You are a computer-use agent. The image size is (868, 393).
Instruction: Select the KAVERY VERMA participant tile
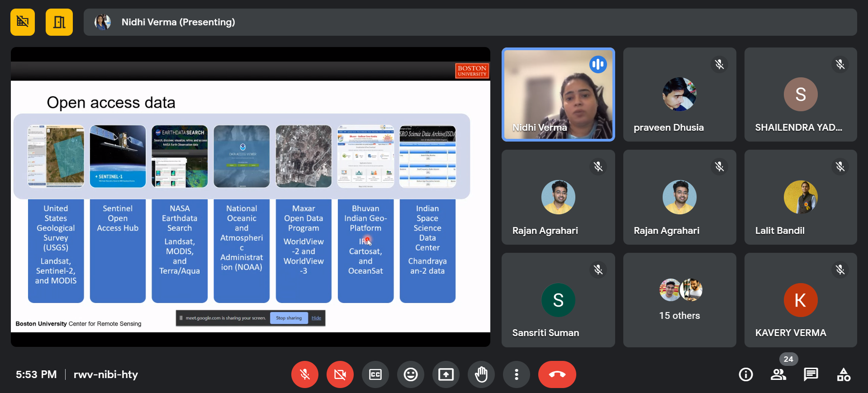[x=801, y=300]
